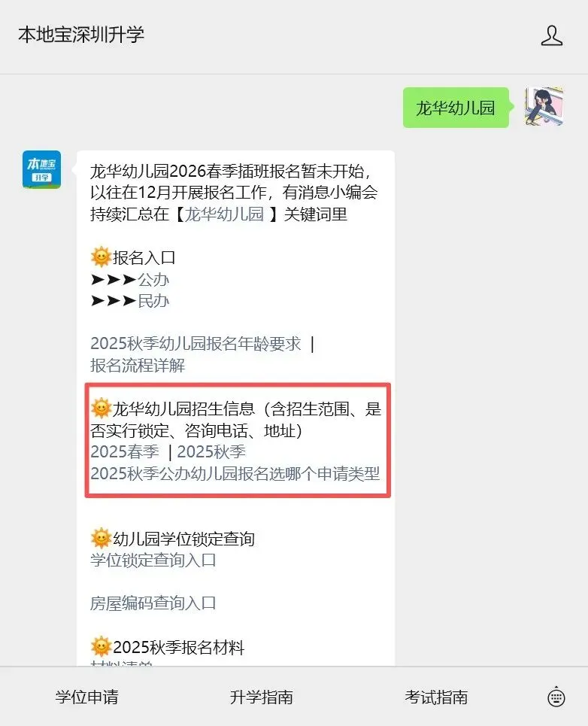
Task: Open the 学位锁定查询入口 link
Action: pos(153,560)
